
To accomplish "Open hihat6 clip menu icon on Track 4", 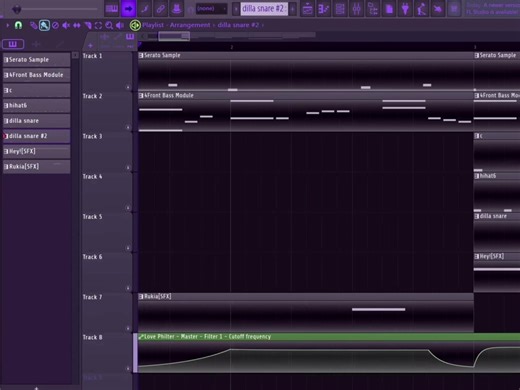I will 477,176.
